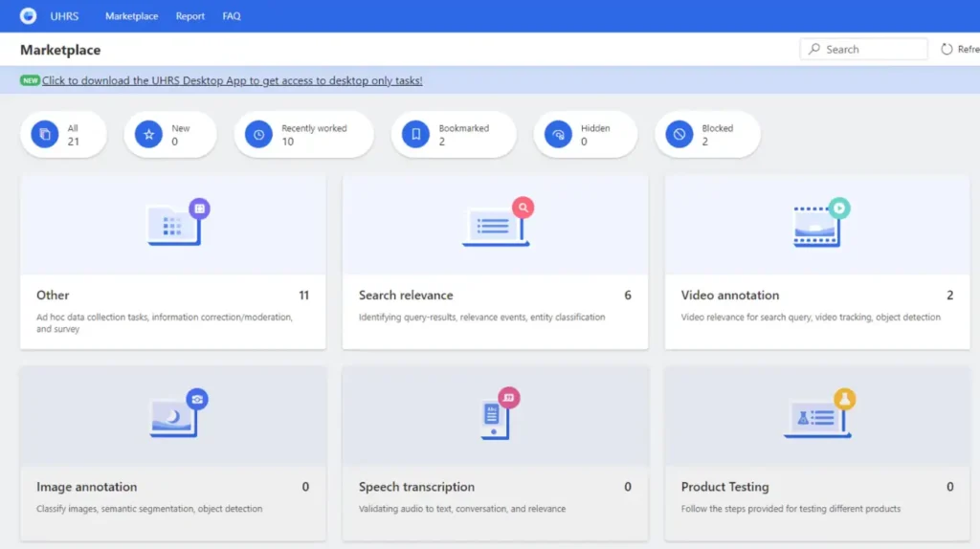The width and height of the screenshot is (980, 549).
Task: Select the All filter icon
Action: coord(45,134)
